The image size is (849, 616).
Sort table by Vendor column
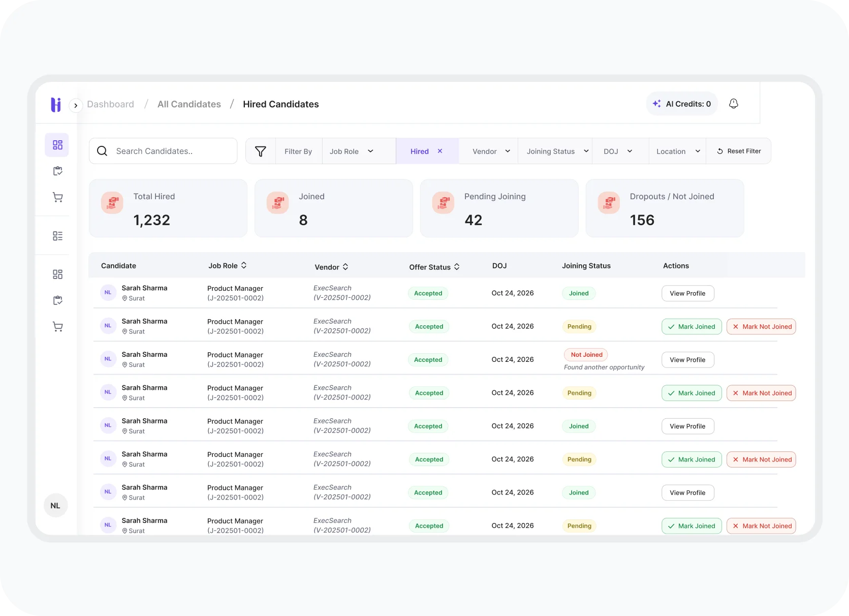click(x=345, y=267)
